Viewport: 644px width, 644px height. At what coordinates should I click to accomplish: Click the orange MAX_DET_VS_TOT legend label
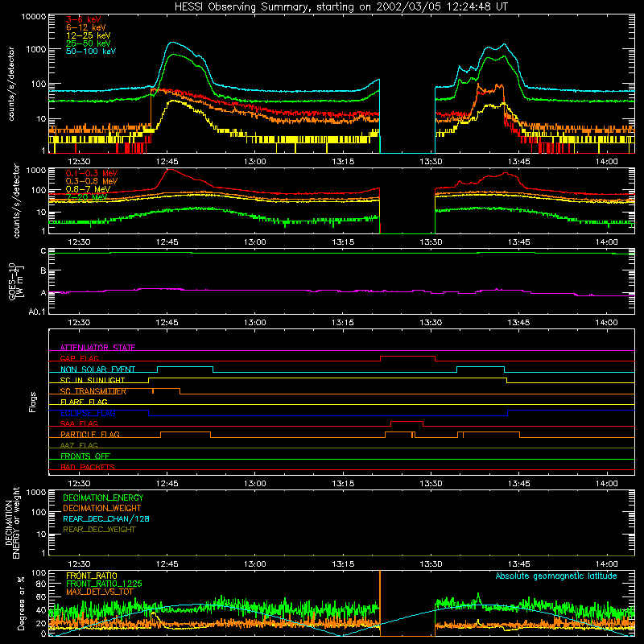coord(99,592)
